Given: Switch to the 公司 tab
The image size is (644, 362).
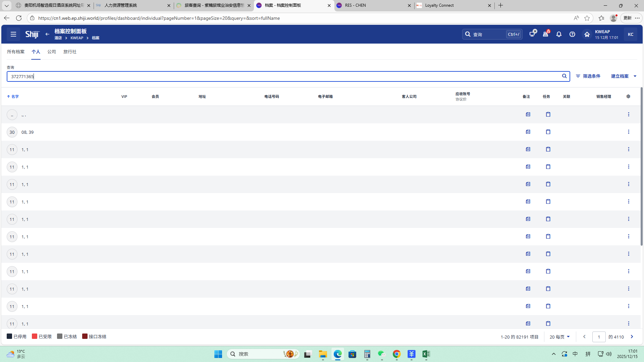Looking at the screenshot, I should coord(52,52).
